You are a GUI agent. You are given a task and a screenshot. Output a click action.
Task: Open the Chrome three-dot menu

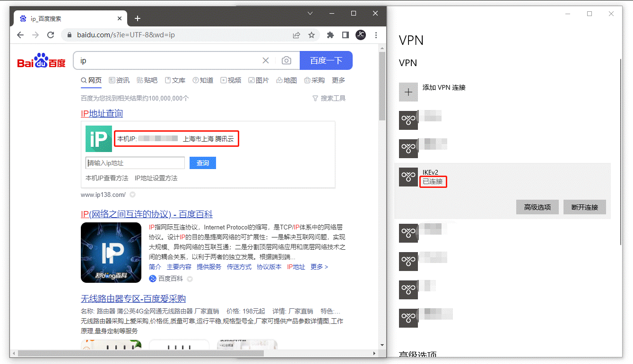click(x=376, y=35)
